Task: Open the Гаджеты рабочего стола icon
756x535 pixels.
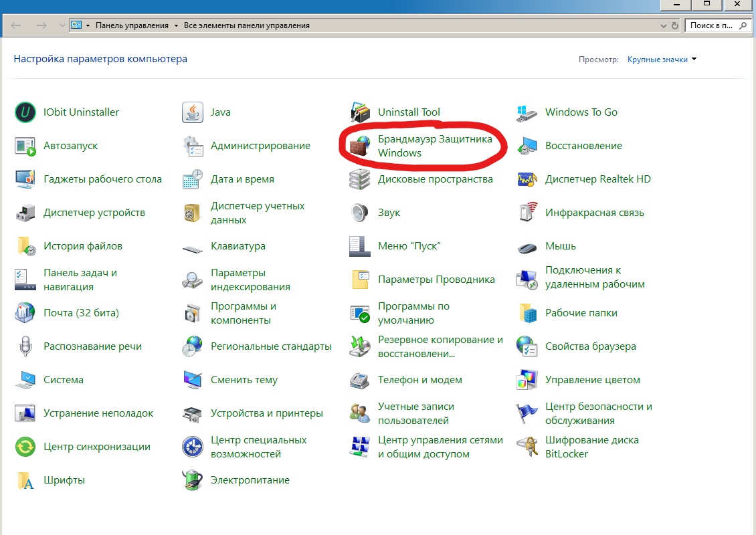Action: 25,179
